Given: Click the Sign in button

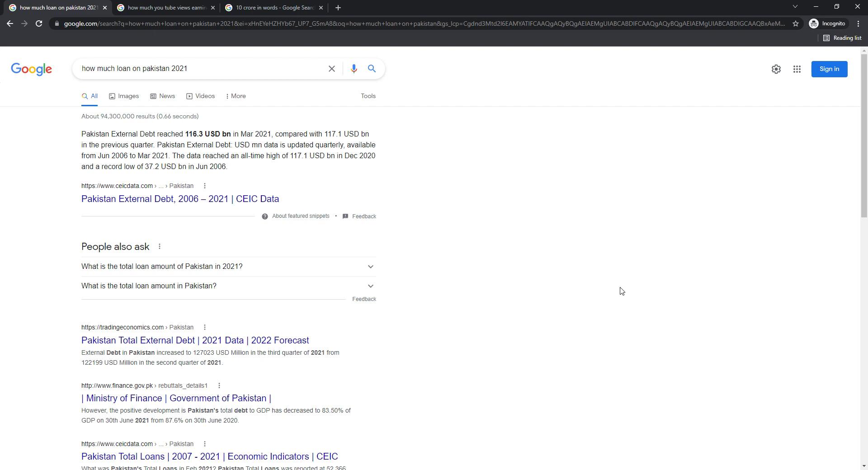Looking at the screenshot, I should [x=829, y=69].
